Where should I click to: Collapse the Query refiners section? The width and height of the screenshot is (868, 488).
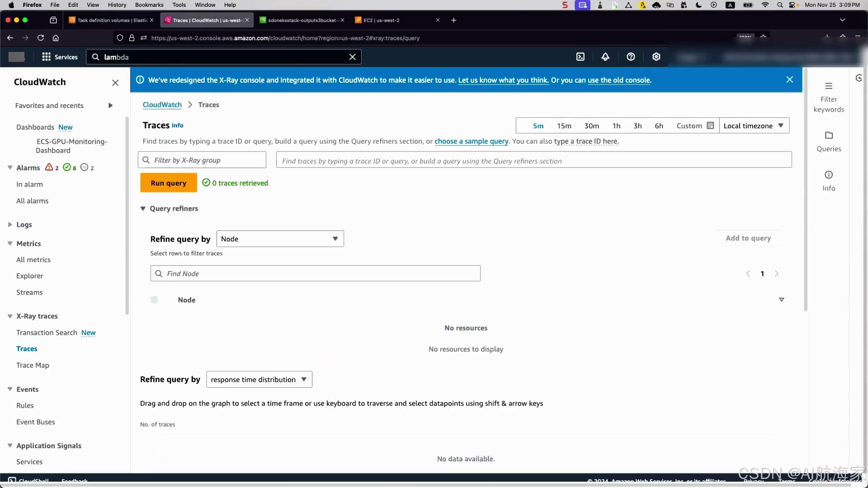pos(143,209)
